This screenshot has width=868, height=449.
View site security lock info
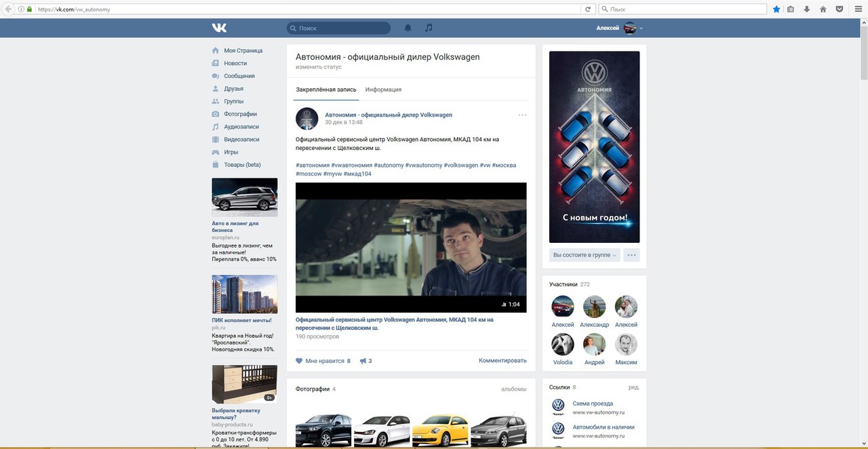[29, 9]
